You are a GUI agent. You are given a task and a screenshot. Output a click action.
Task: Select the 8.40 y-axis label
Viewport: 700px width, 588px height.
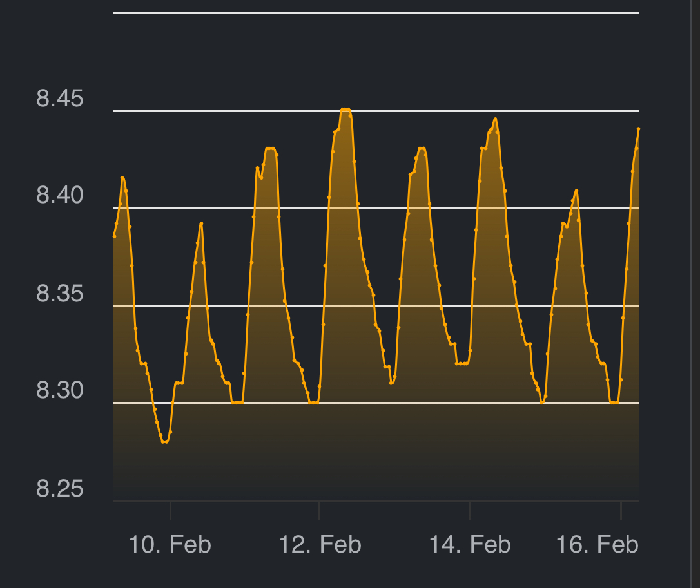coord(60,195)
